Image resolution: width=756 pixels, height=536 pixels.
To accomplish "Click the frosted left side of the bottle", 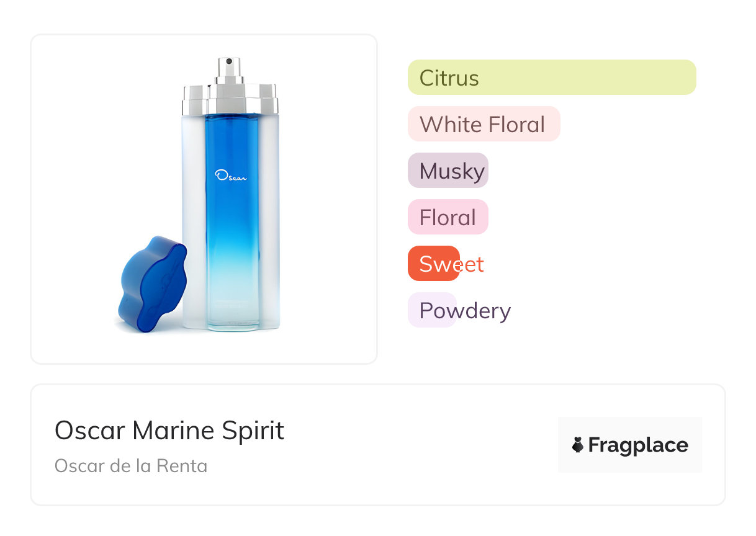I will pyautogui.click(x=193, y=217).
